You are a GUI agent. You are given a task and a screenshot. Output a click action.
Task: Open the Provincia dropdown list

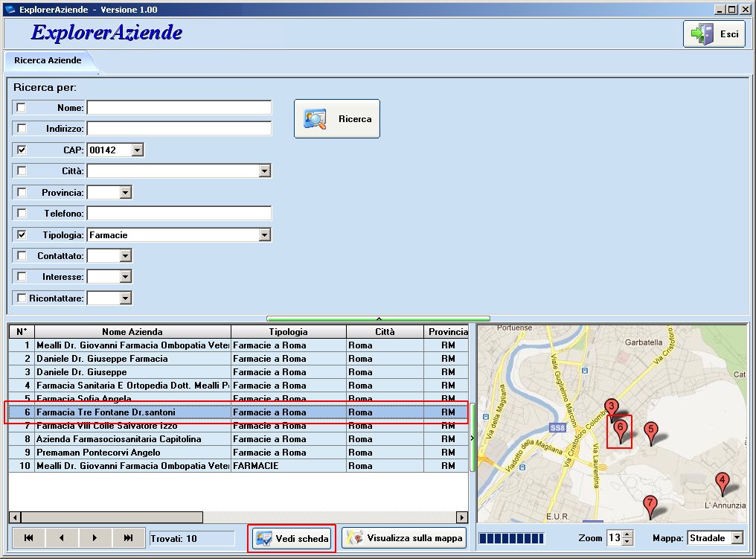click(125, 193)
